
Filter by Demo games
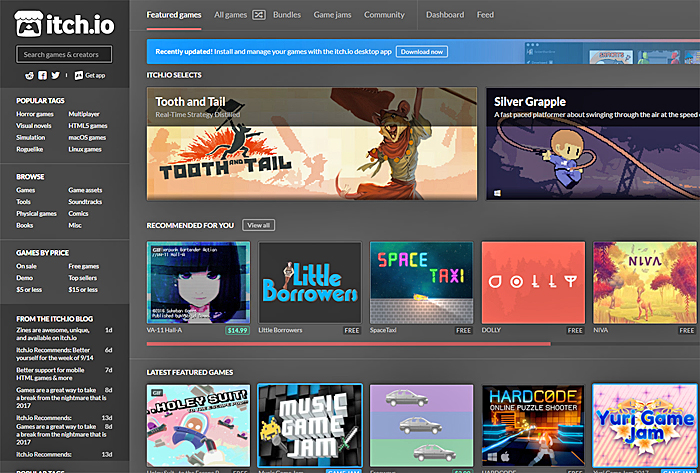coord(24,278)
